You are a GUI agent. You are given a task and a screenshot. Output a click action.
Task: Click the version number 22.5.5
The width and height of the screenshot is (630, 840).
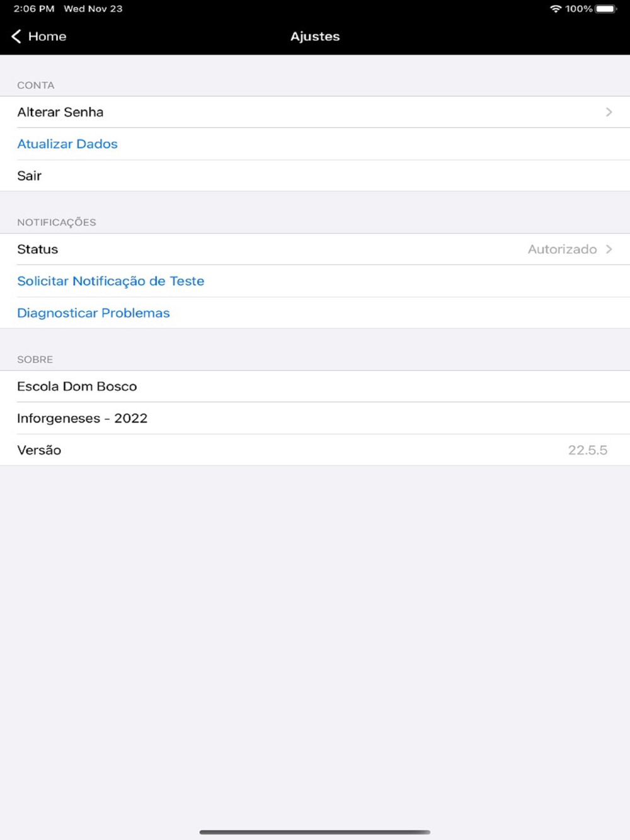pos(588,450)
